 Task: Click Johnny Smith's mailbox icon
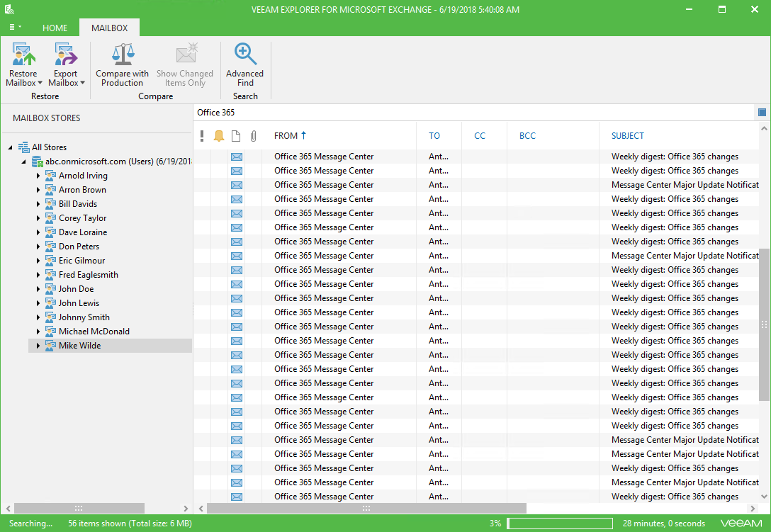(x=50, y=317)
